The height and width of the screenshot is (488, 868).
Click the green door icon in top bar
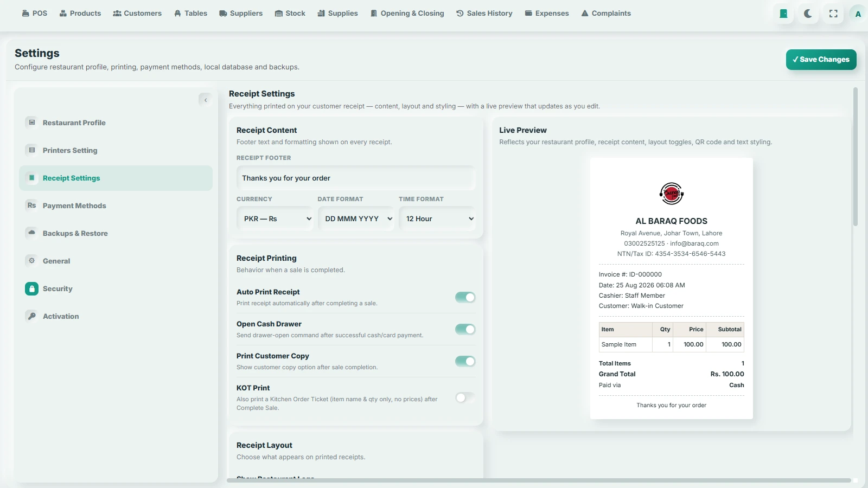[783, 14]
